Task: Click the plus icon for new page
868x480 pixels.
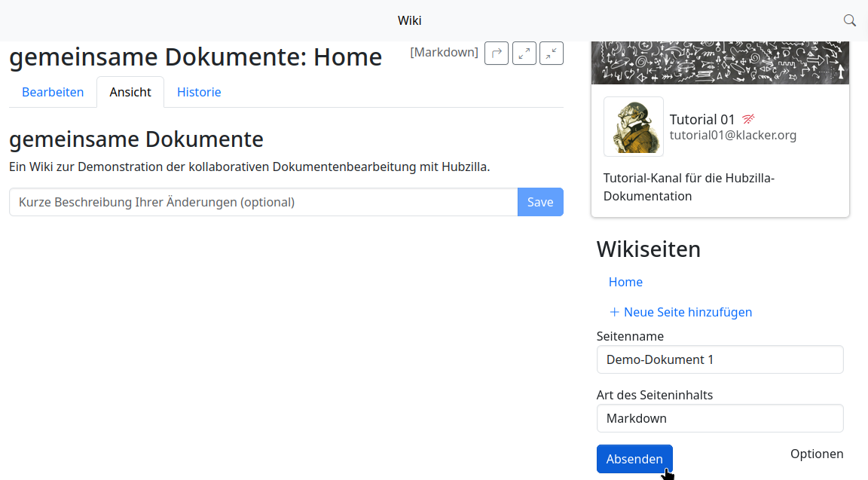Action: (614, 312)
